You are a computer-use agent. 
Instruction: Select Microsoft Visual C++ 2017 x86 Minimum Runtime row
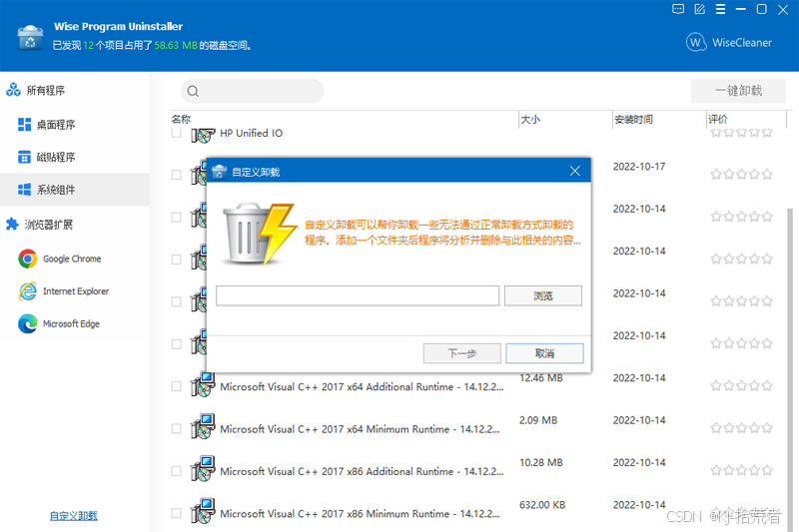point(360,514)
